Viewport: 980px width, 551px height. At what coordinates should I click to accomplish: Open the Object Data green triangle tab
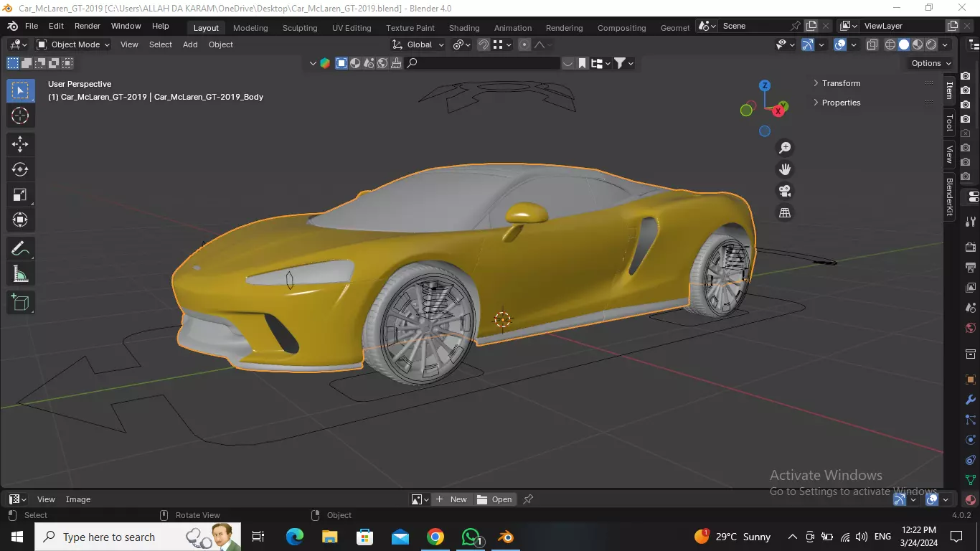pyautogui.click(x=971, y=480)
